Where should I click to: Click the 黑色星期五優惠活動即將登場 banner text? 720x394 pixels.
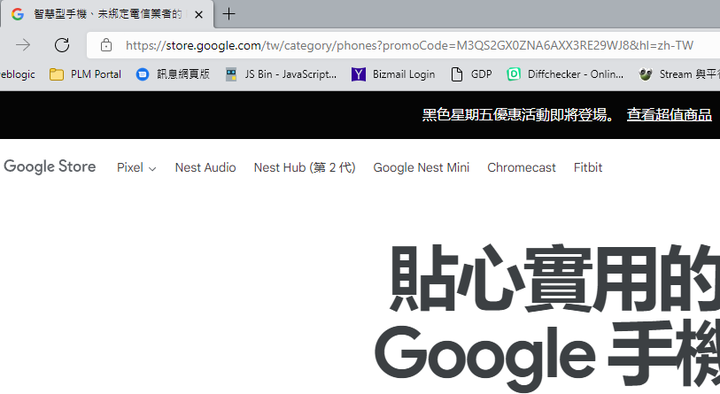[x=518, y=115]
